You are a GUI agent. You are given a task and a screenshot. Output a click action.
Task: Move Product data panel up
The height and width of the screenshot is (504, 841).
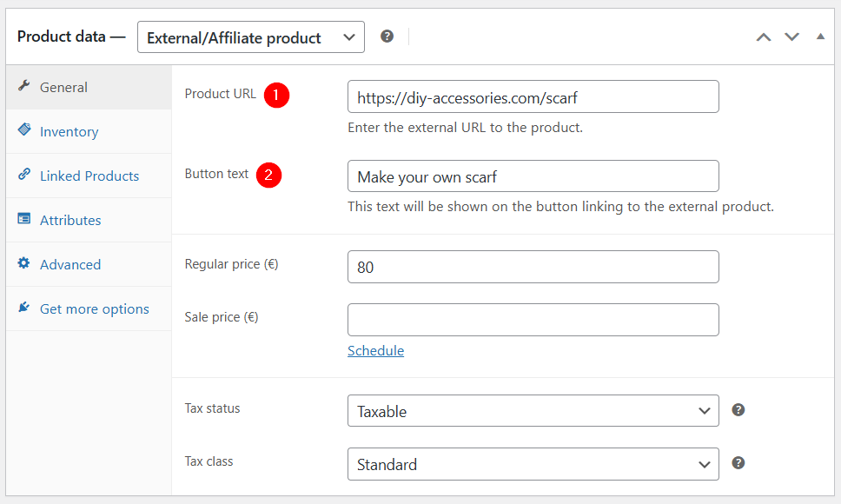tap(764, 37)
